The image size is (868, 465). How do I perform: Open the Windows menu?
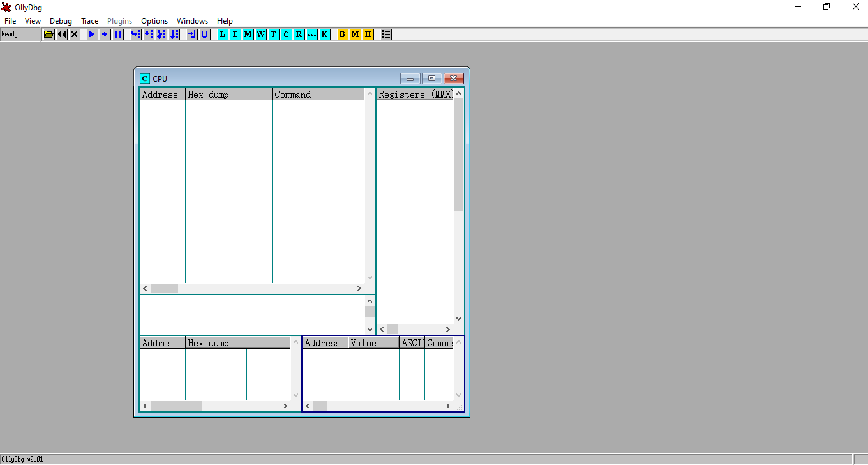192,21
